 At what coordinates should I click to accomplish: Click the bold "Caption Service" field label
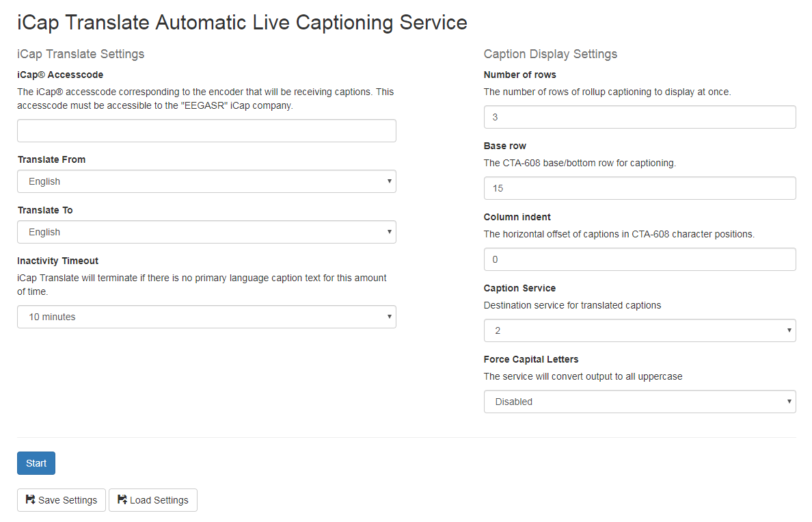(519, 288)
